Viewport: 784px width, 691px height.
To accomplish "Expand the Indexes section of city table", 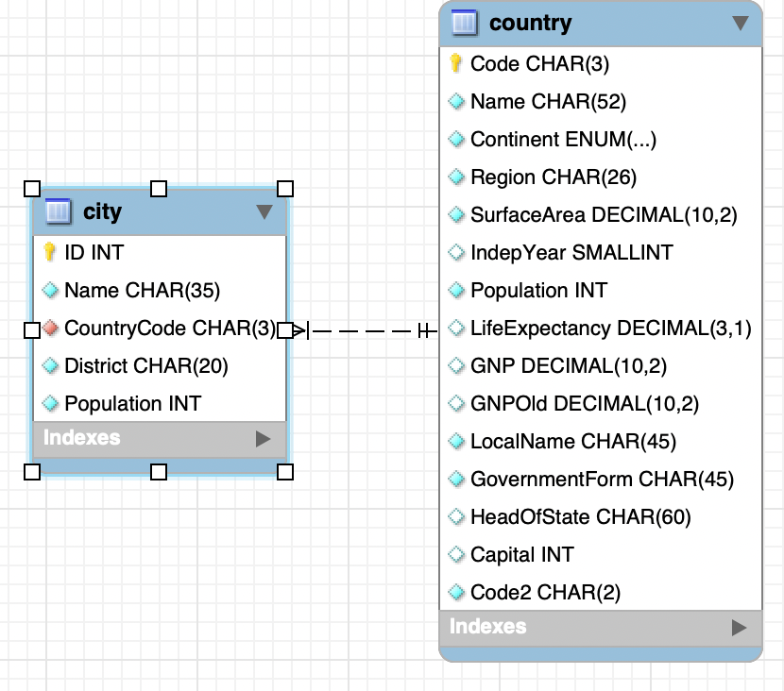I will coord(263,439).
